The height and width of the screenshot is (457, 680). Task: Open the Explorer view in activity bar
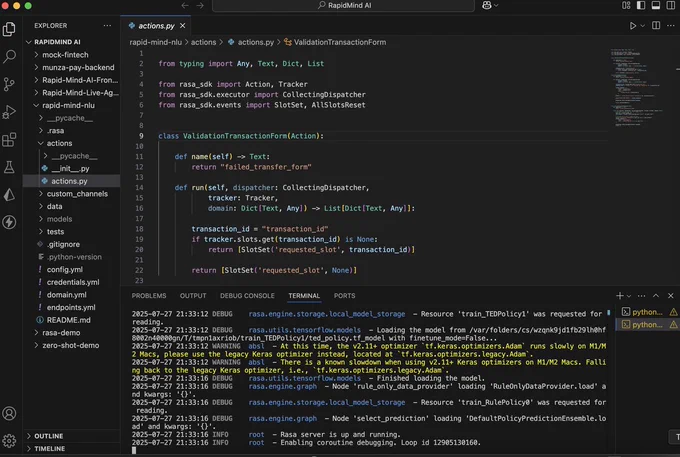[9, 29]
